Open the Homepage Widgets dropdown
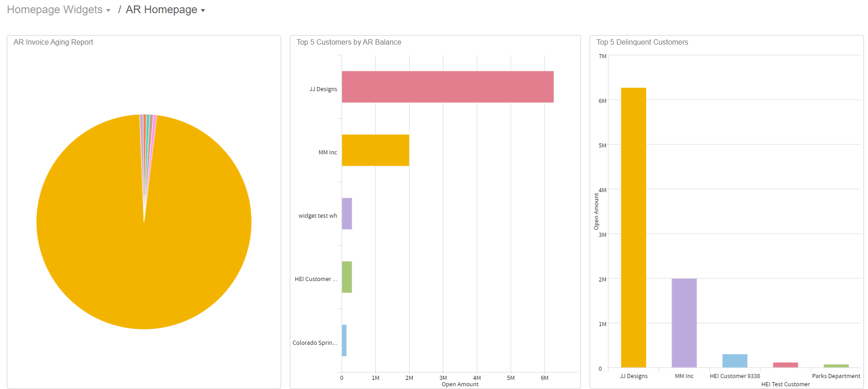868x389 pixels. click(58, 10)
